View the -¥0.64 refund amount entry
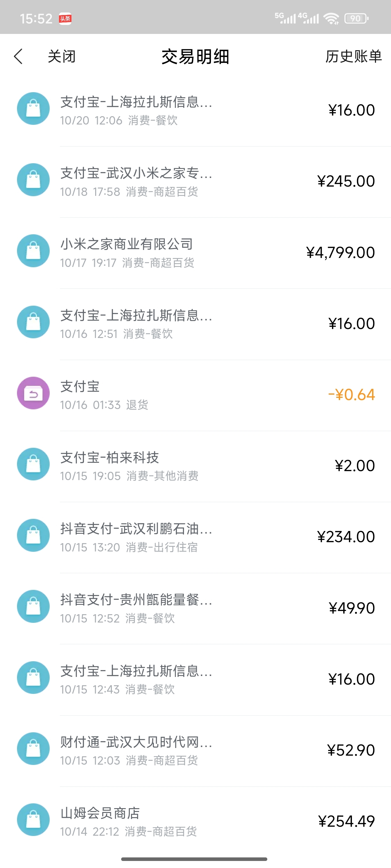 [x=351, y=395]
